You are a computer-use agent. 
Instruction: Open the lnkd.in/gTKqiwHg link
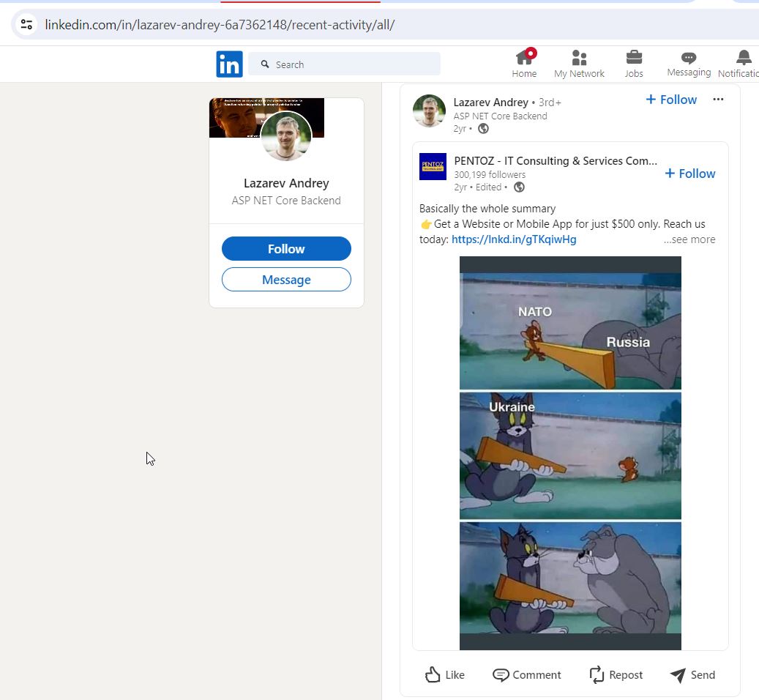[x=514, y=239]
